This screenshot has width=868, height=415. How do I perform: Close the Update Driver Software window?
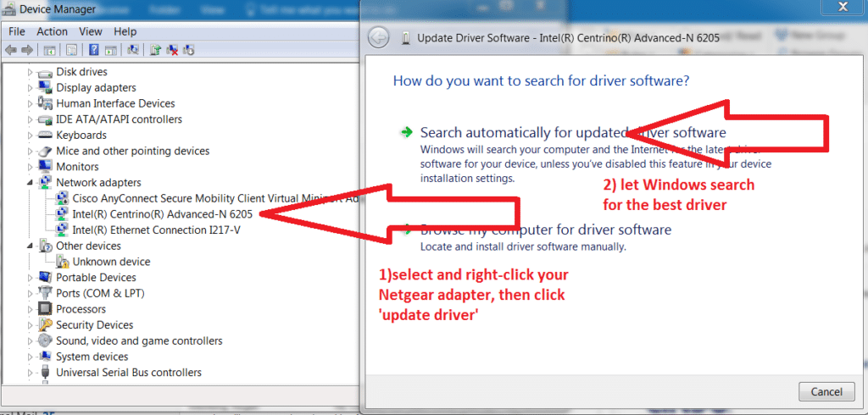[842, 7]
